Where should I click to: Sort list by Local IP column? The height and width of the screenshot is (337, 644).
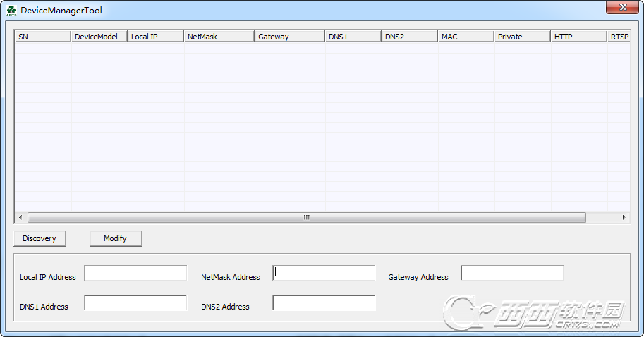pyautogui.click(x=156, y=36)
